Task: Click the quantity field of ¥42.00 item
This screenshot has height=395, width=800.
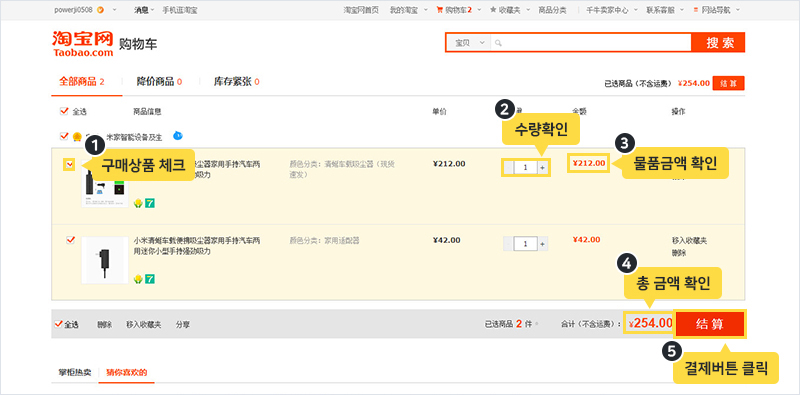Action: 526,244
